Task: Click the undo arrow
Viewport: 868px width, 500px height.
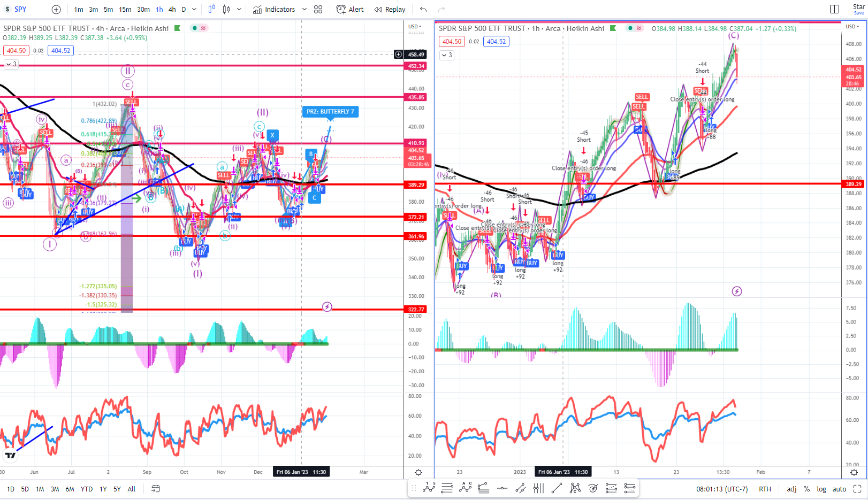Action: pyautogui.click(x=423, y=9)
